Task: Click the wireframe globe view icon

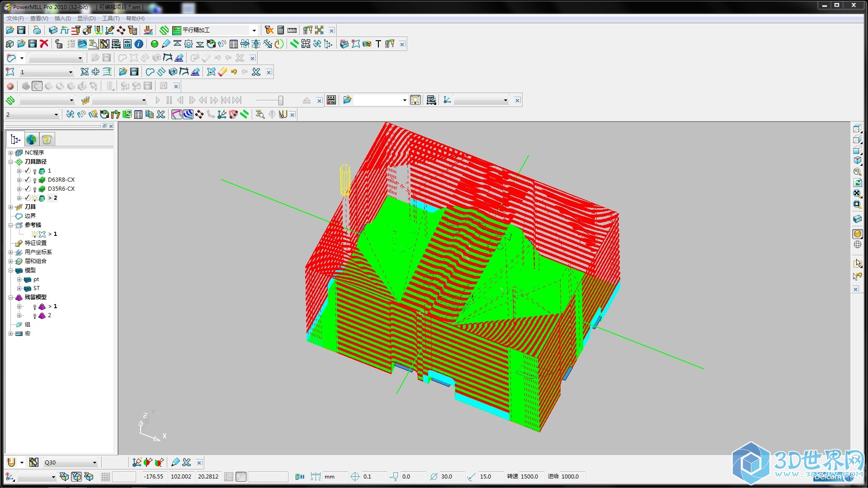Action: 857,245
